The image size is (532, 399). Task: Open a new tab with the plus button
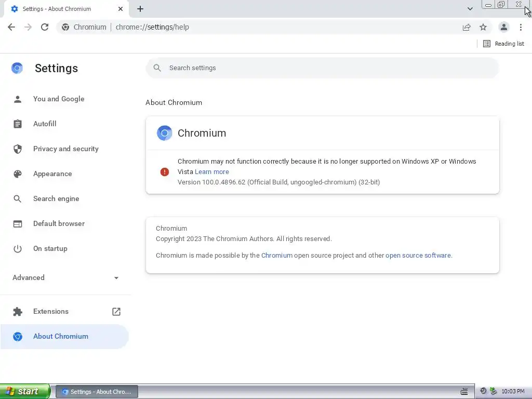(x=140, y=9)
